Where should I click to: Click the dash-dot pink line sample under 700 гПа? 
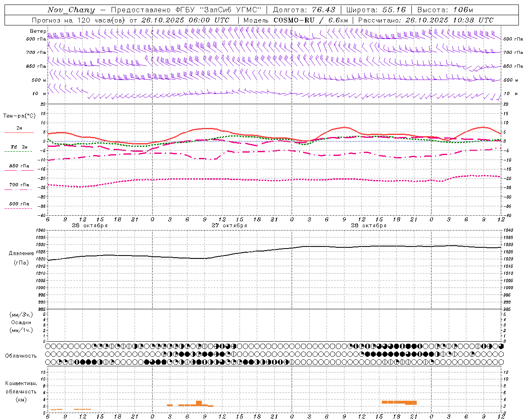tap(18, 189)
